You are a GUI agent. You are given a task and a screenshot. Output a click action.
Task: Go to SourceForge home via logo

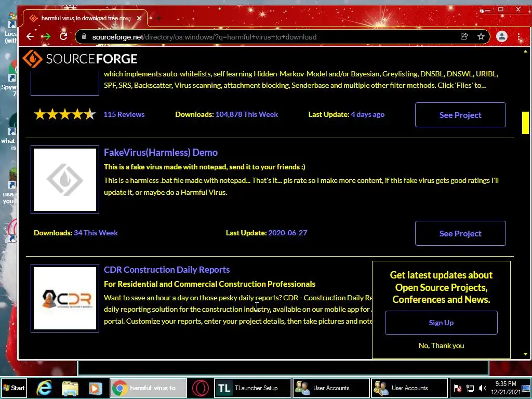pos(80,59)
